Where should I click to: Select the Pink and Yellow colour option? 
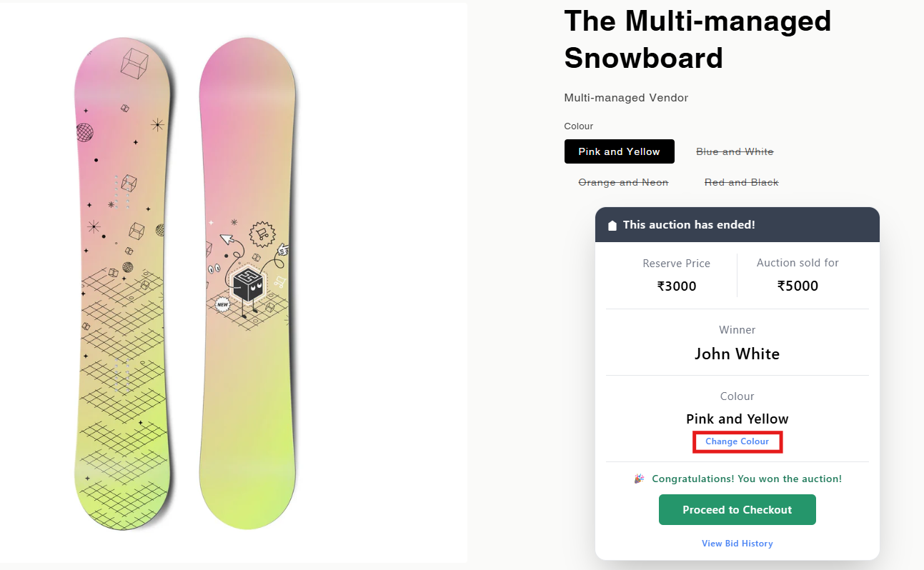tap(620, 151)
